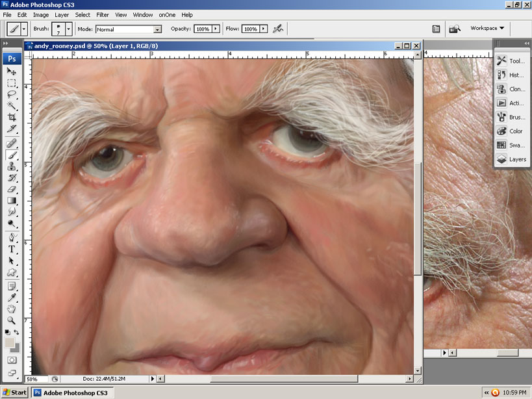Select the Eraser tool
This screenshot has height=399, width=532.
(12, 189)
